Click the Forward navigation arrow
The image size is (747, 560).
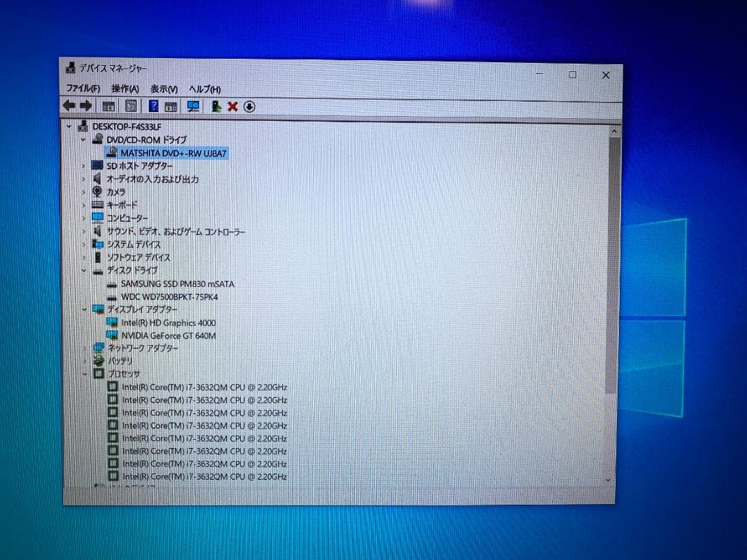tap(86, 106)
